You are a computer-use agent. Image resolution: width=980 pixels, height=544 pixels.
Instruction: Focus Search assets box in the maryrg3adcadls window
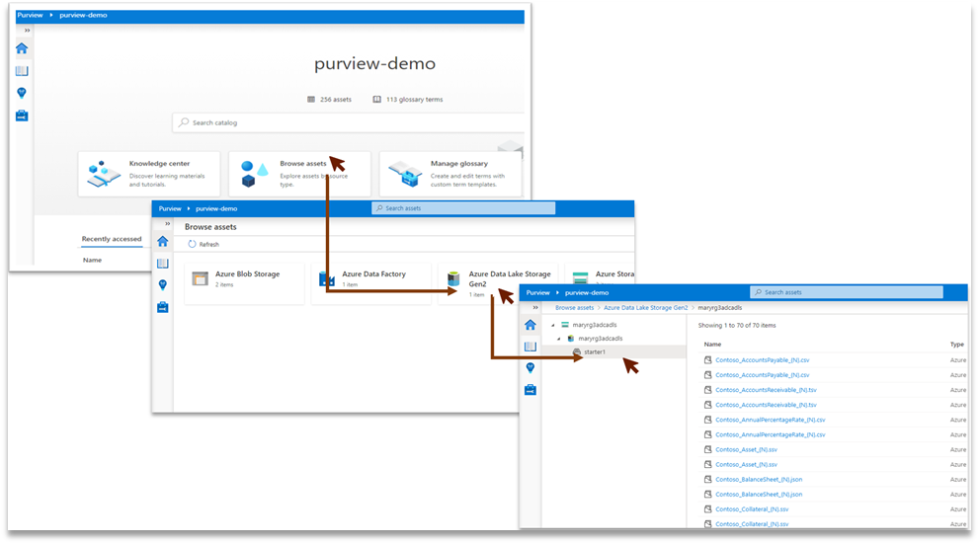(847, 292)
